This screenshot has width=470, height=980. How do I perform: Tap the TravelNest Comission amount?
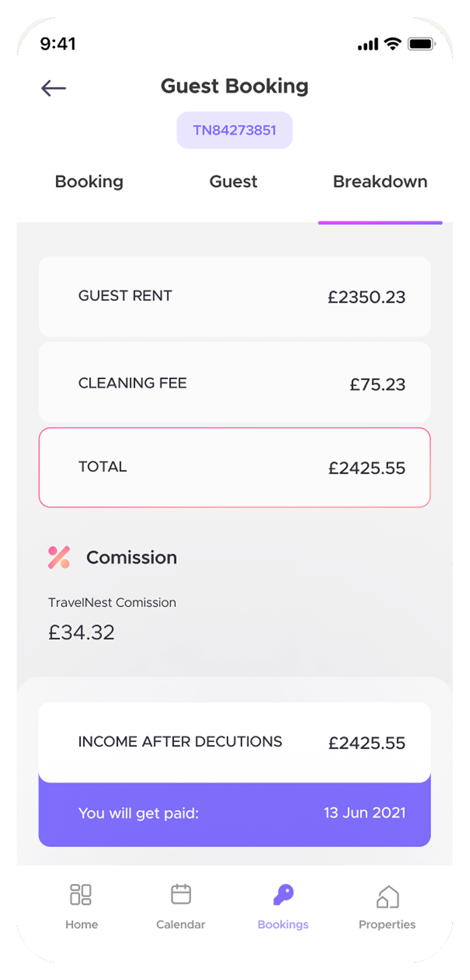81,632
